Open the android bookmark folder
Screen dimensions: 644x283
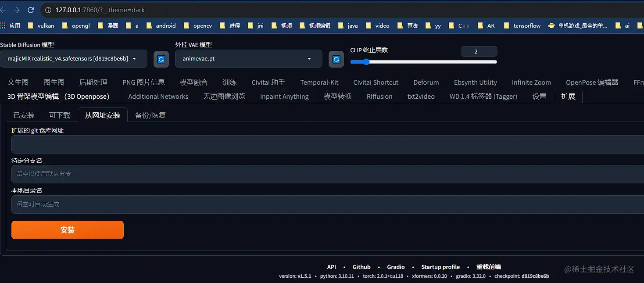(161, 26)
